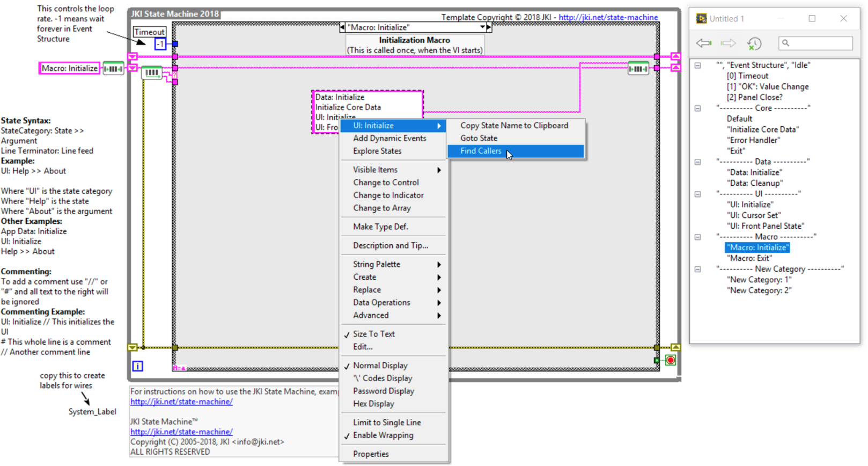
Task: Toggle Enable Wrapping option
Action: tap(394, 435)
